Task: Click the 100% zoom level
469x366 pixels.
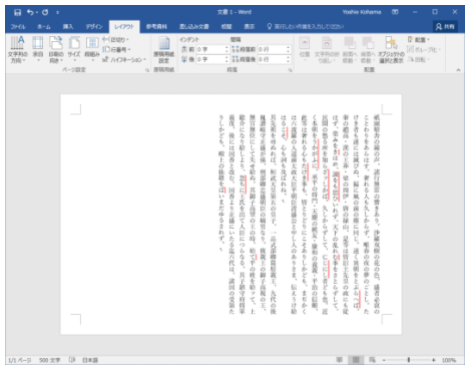Action: [449, 360]
